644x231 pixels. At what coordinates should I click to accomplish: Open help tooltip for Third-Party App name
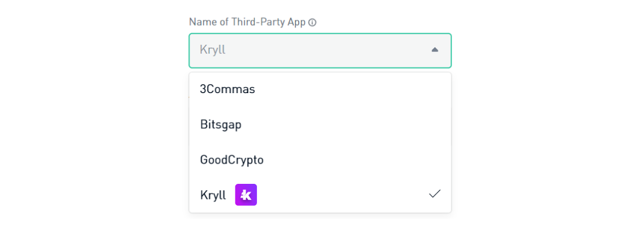(x=312, y=23)
